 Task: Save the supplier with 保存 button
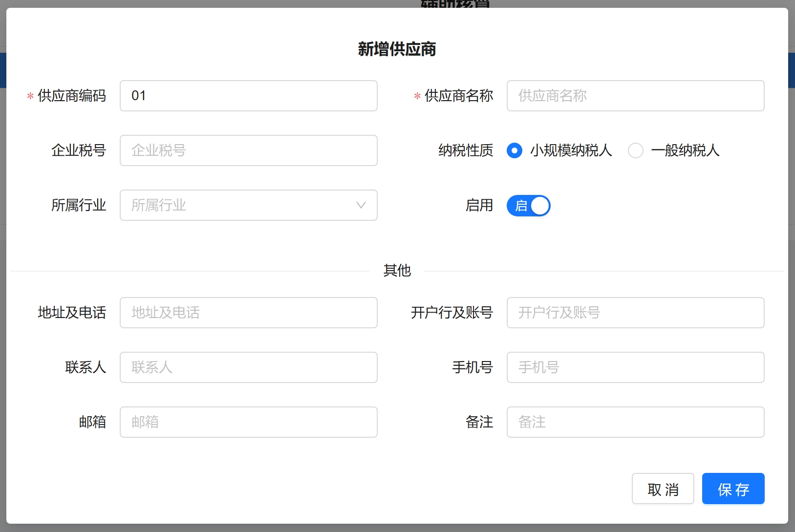pos(733,489)
